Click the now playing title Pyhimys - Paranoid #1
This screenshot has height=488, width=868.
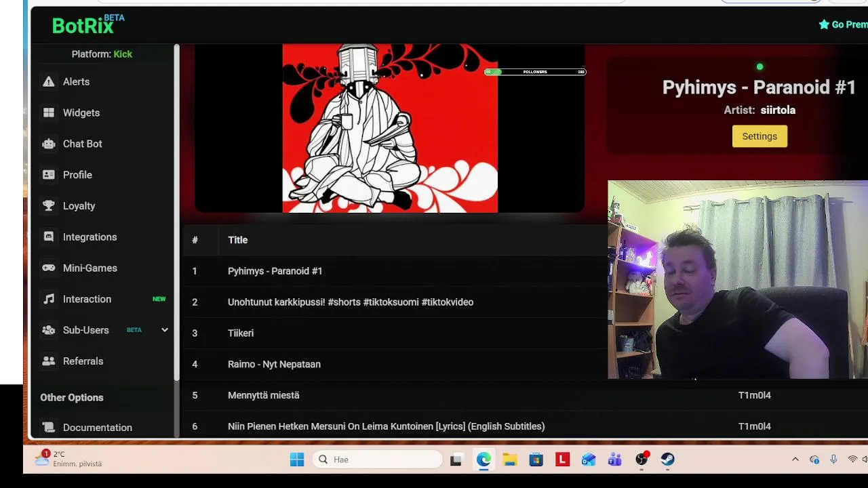tap(759, 87)
